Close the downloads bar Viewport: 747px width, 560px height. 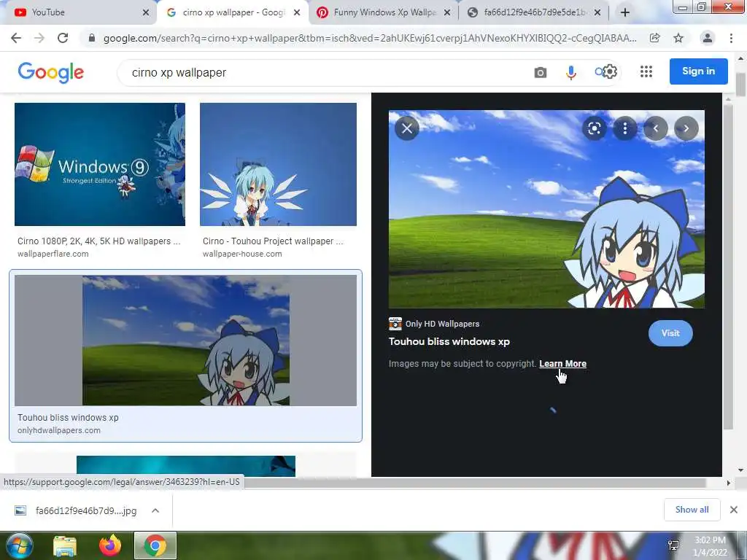734,510
